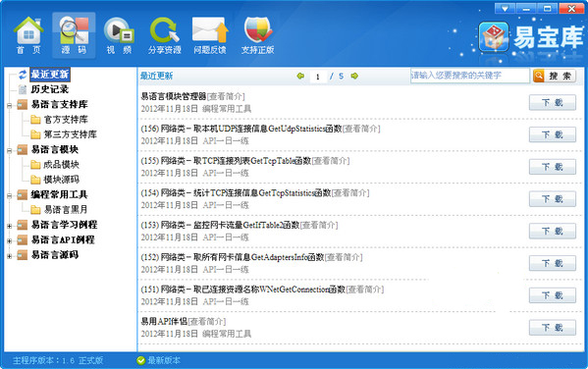Viewport: 588px width, 369px height.
Task: Select 最近更新 in the tree
Action: pos(49,75)
